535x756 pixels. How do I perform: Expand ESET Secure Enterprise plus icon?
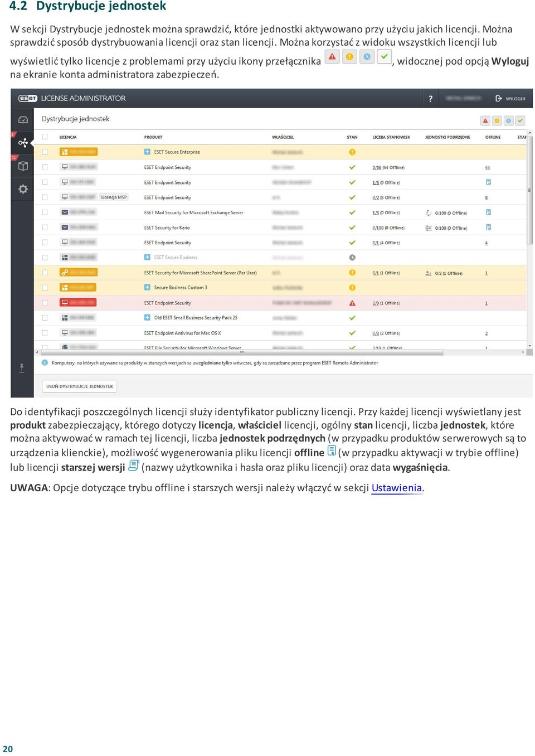click(x=147, y=152)
